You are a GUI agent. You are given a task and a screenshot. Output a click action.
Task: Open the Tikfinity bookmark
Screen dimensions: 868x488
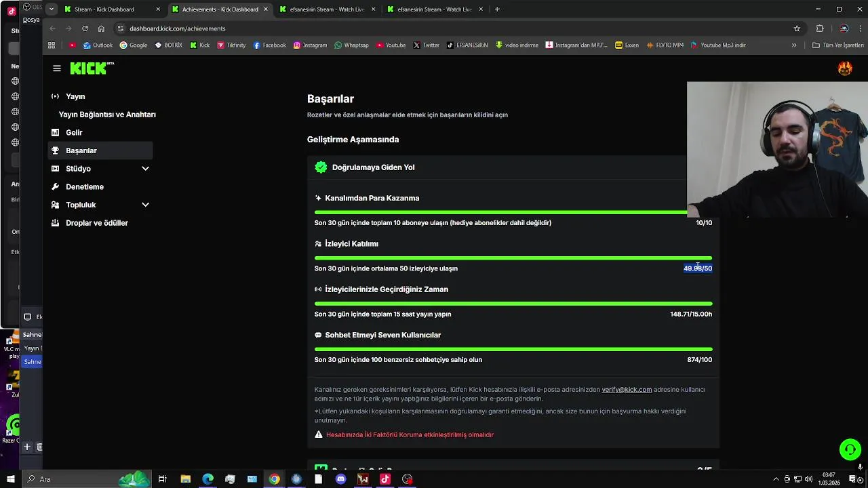pyautogui.click(x=231, y=45)
